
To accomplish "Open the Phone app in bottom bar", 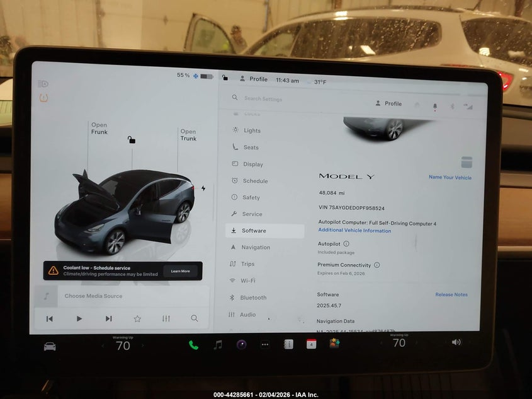I will [193, 345].
